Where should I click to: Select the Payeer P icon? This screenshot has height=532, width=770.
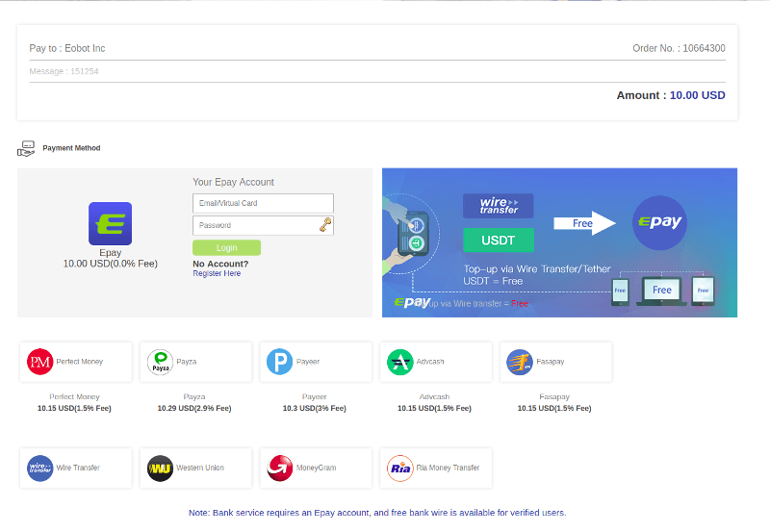click(x=279, y=362)
